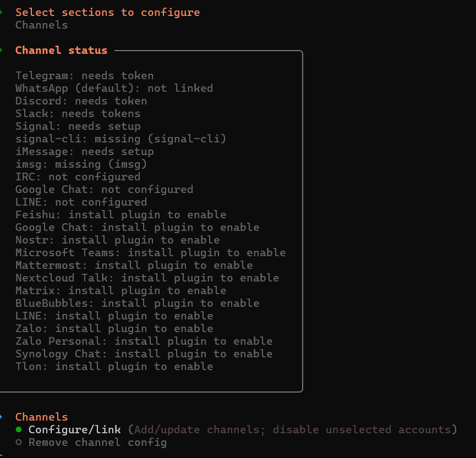The image size is (476, 458).
Task: Select the "Signal: needs setup" line
Action: 78,126
